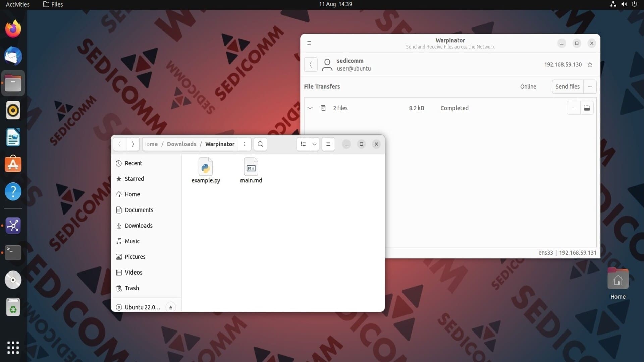This screenshot has width=644, height=362.
Task: Click the Completed status text
Action: [454, 108]
